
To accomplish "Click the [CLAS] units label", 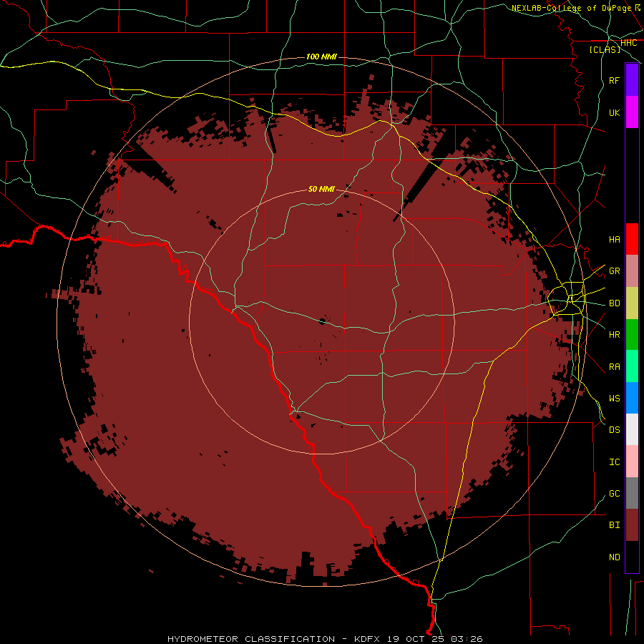I will point(605,49).
